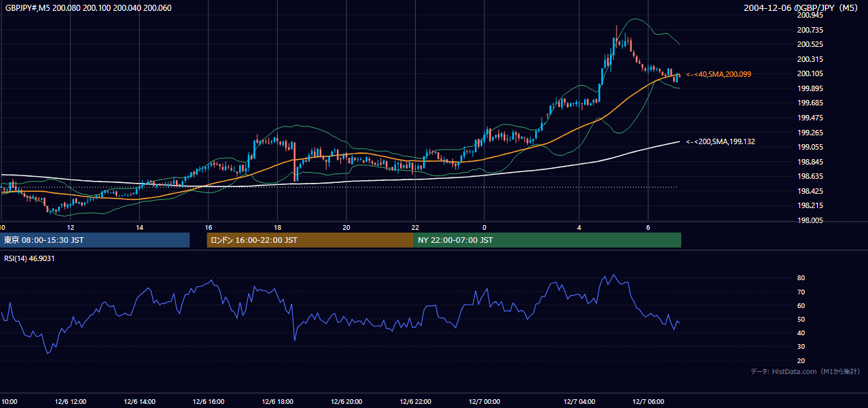Click price axis value 200.525
The height and width of the screenshot is (408, 868).
pyautogui.click(x=809, y=44)
